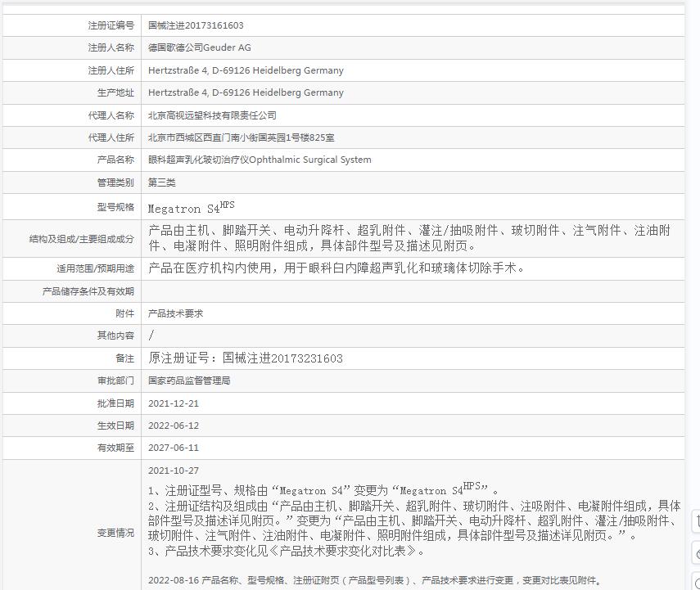This screenshot has width=700, height=590.
Task: Select the 审批部门 label
Action: pyautogui.click(x=115, y=381)
